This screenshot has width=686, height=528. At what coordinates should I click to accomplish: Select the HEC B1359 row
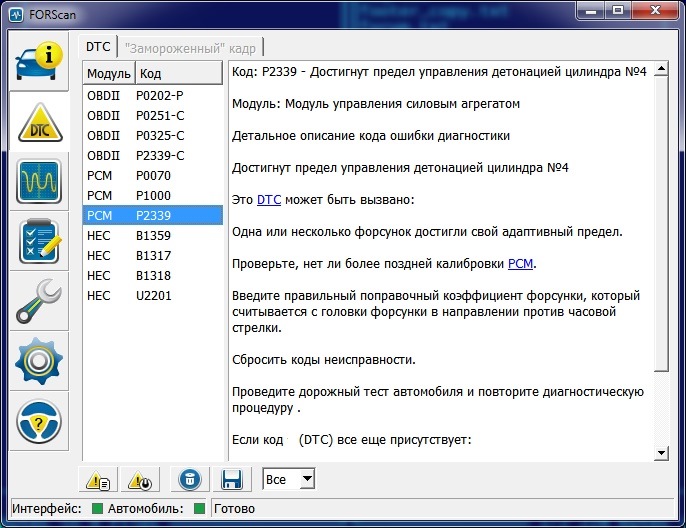(x=153, y=235)
